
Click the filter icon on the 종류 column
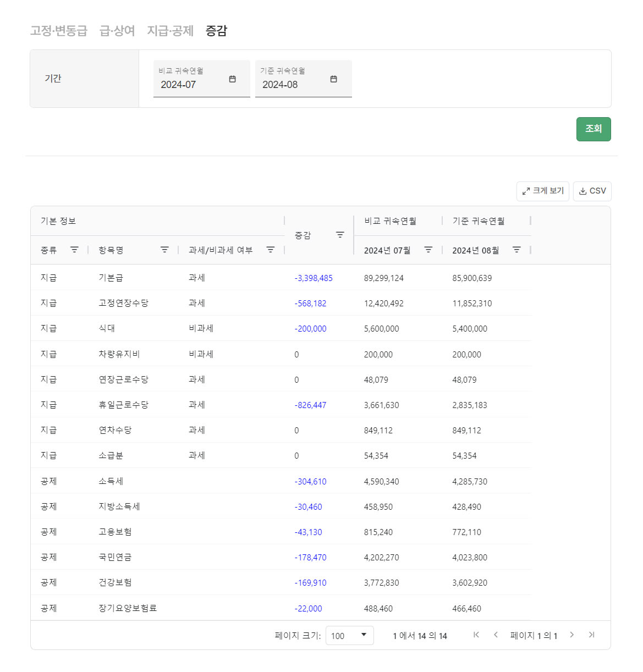click(x=74, y=250)
